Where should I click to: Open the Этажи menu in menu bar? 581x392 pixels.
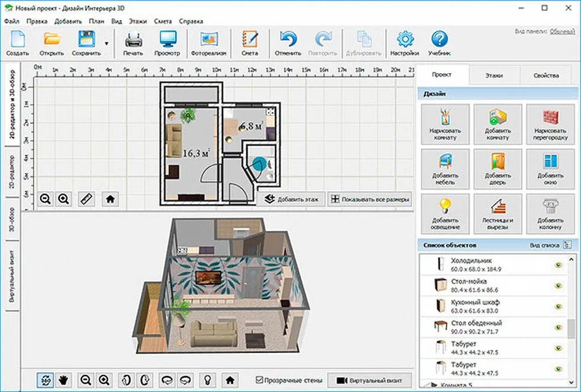coord(137,21)
